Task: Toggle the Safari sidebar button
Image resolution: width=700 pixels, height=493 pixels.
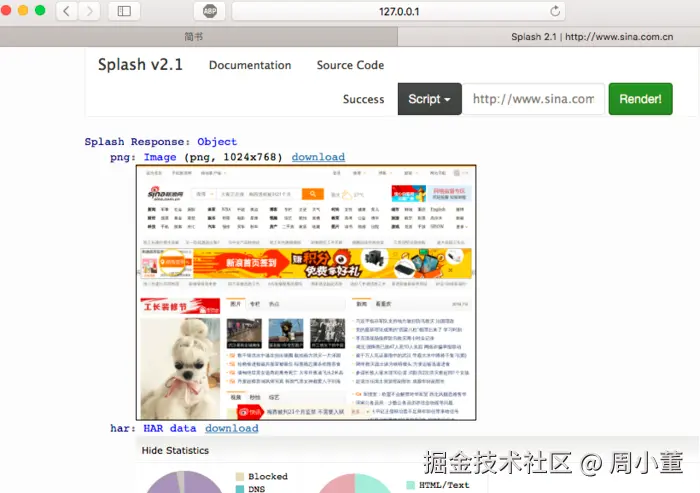Action: [x=124, y=11]
